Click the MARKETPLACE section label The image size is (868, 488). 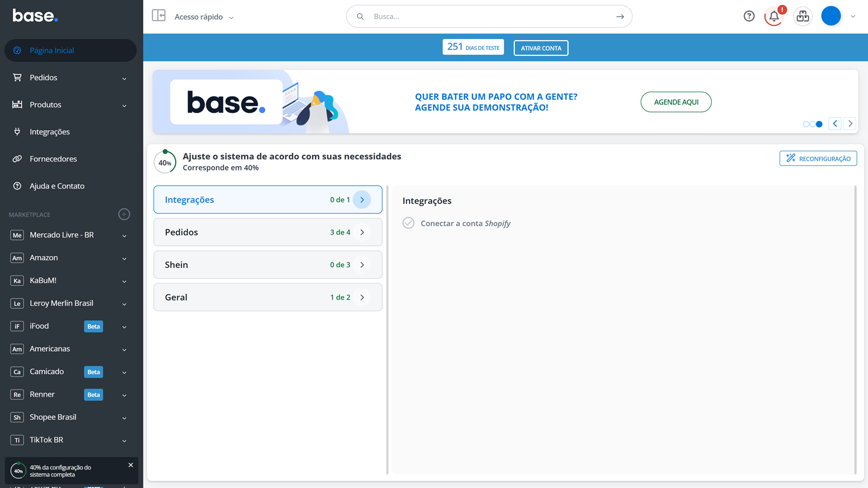[x=29, y=215]
